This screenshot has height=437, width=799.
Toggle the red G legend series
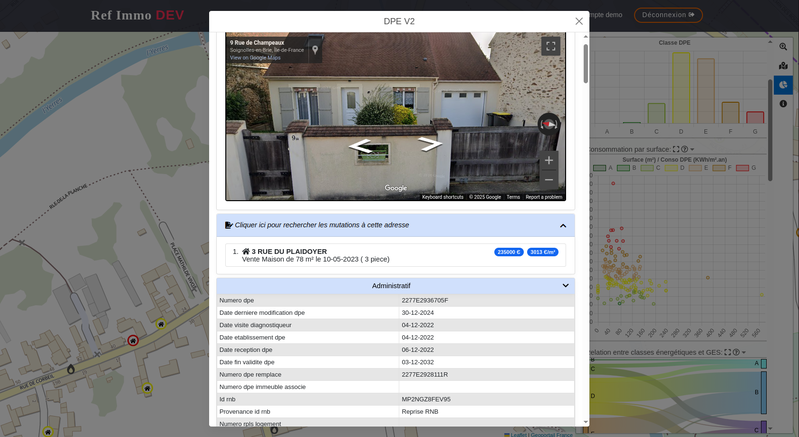pos(742,168)
